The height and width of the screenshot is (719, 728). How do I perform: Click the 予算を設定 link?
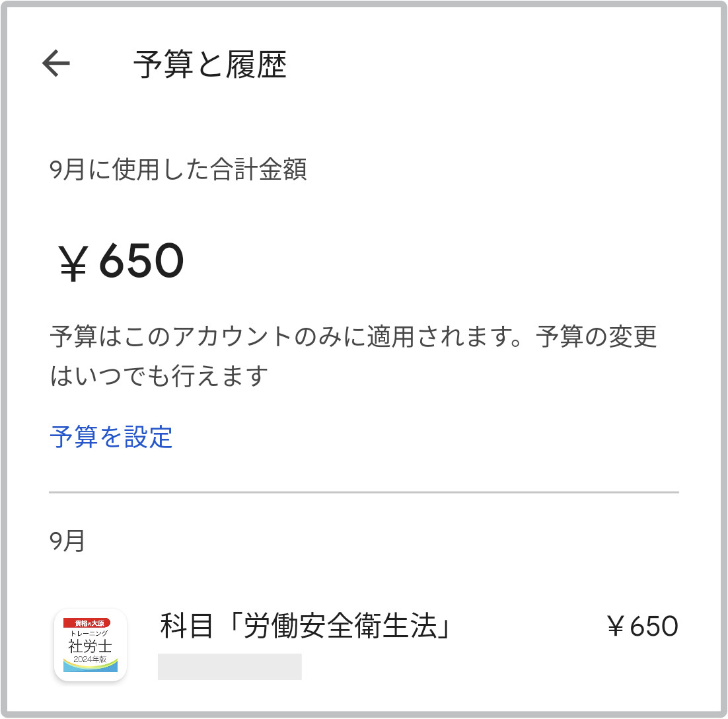111,437
